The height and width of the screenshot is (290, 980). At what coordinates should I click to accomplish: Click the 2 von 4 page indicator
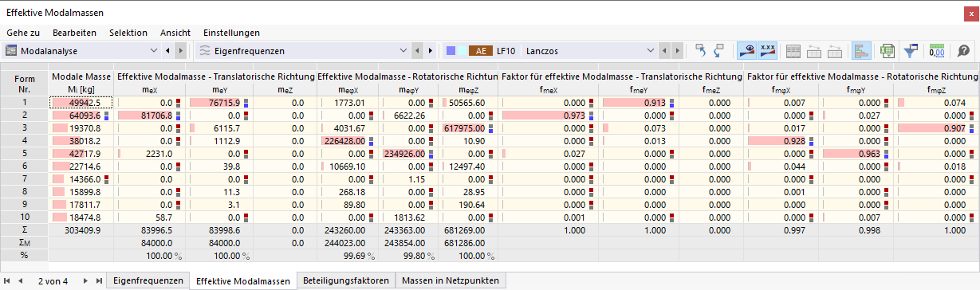(x=53, y=280)
